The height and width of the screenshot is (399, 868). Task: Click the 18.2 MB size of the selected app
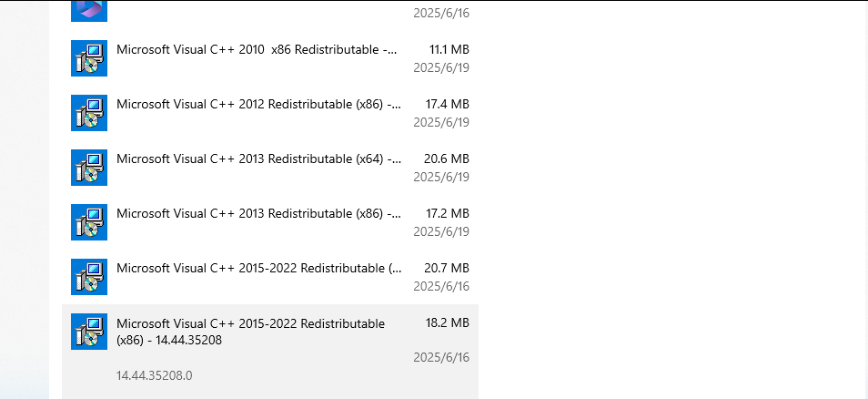click(448, 322)
